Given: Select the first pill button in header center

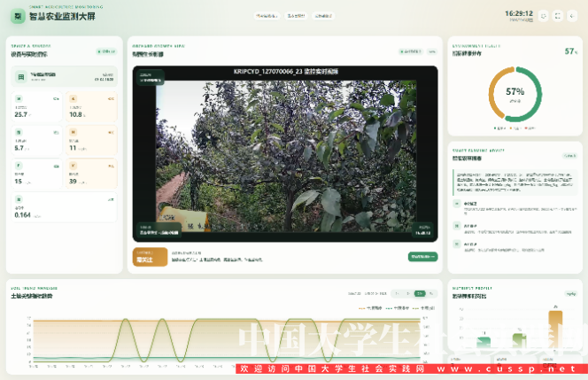Looking at the screenshot, I should (x=267, y=16).
